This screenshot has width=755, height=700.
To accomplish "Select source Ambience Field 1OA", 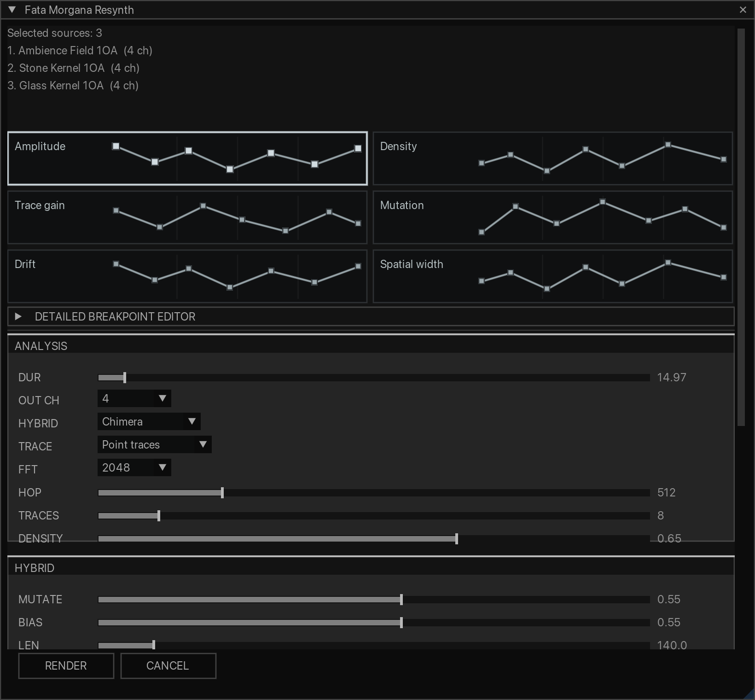I will tap(80, 50).
